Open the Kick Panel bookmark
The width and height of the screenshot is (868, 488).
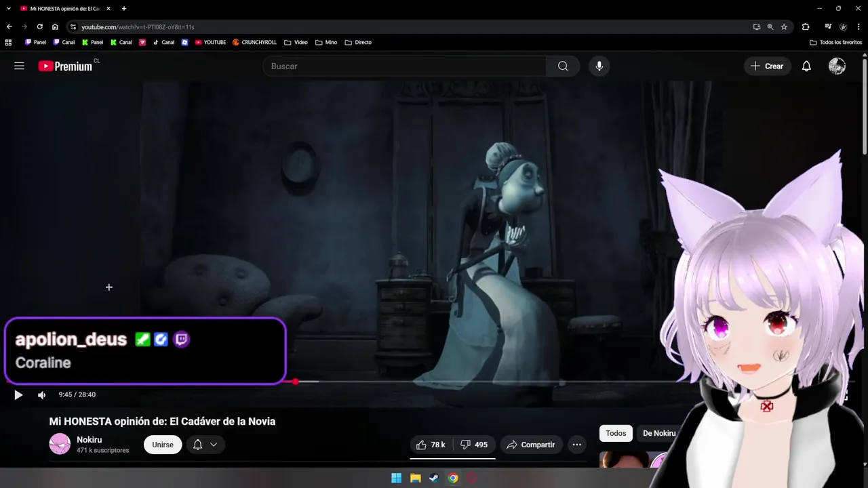(92, 42)
